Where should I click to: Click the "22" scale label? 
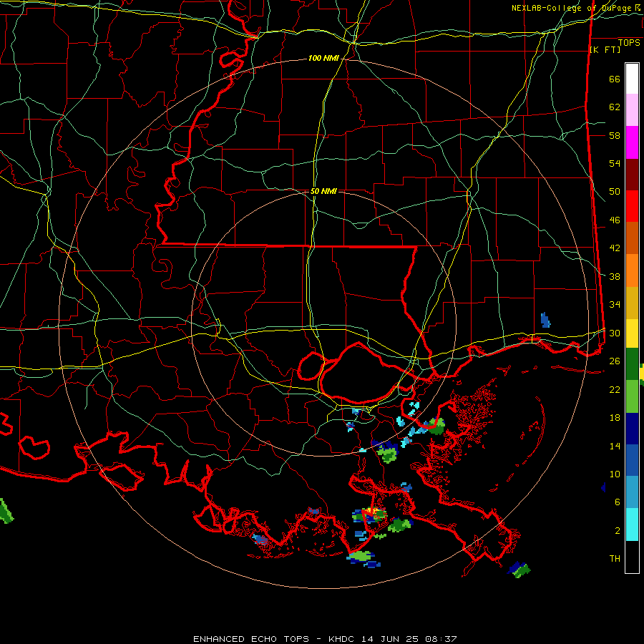click(x=615, y=389)
